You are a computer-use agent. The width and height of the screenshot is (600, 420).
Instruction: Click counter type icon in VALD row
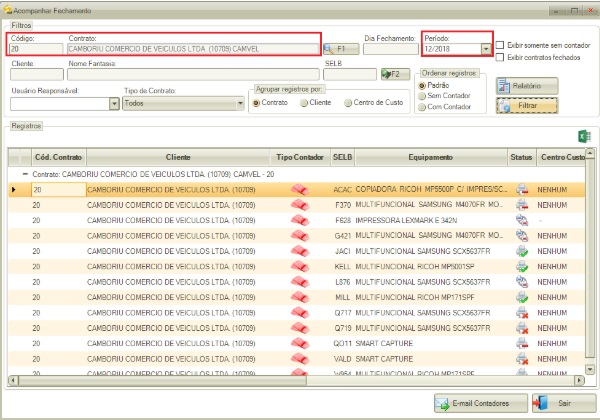tap(300, 359)
